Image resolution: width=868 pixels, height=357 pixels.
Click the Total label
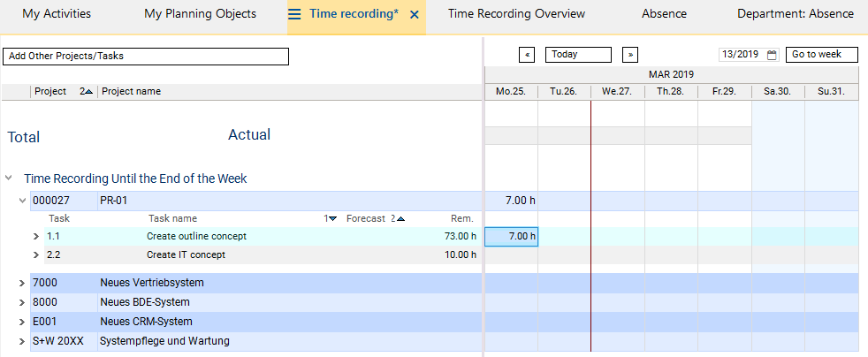(23, 137)
